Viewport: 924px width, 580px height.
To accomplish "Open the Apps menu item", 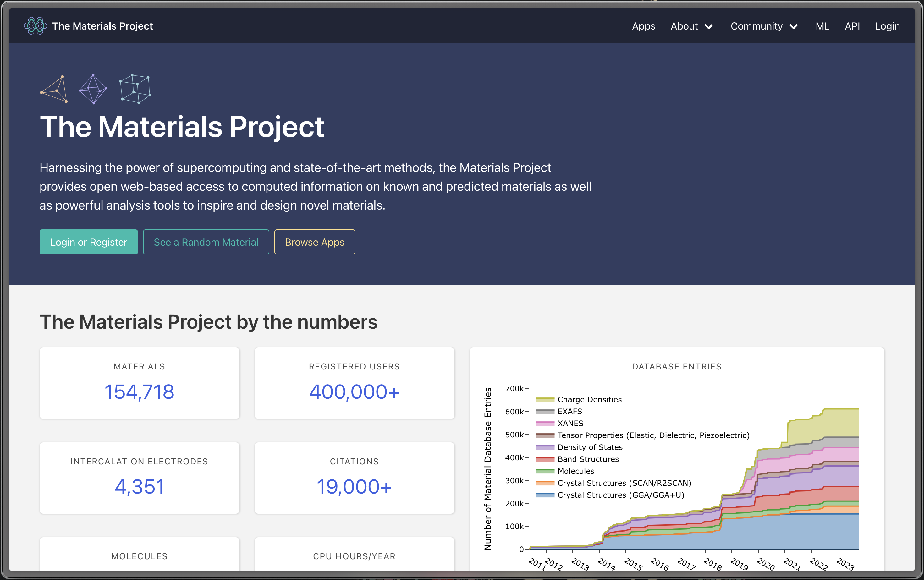I will tap(644, 26).
